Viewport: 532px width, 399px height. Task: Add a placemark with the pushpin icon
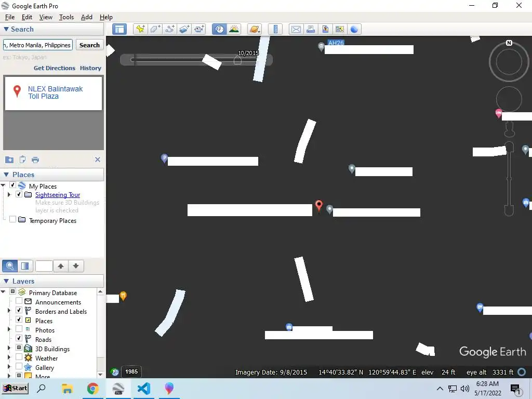[x=140, y=29]
